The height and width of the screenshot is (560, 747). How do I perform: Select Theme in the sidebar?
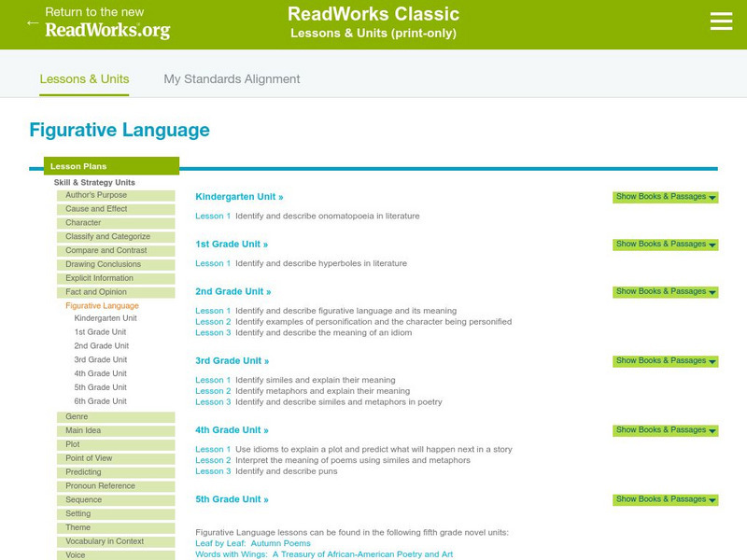point(116,527)
